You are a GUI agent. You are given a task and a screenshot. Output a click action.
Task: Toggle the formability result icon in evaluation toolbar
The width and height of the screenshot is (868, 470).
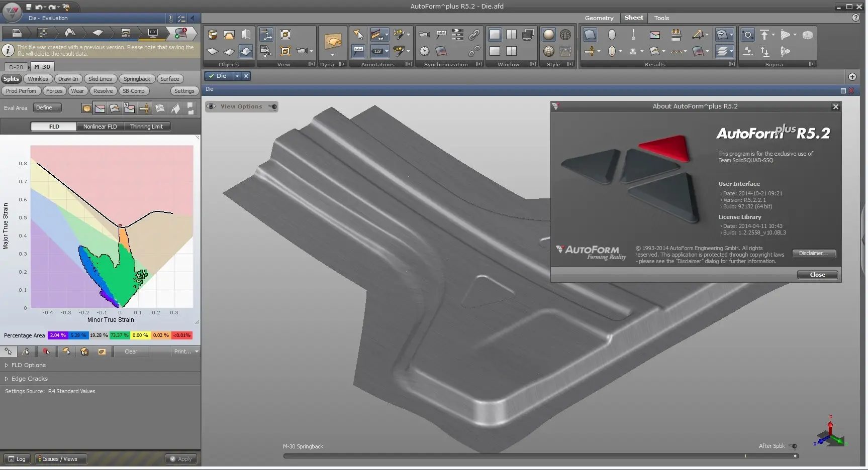[100, 108]
